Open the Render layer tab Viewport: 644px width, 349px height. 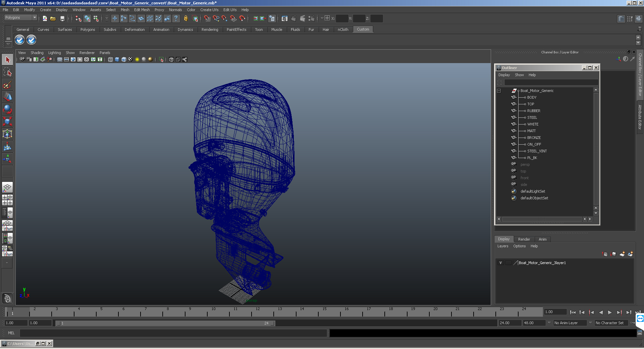pyautogui.click(x=524, y=239)
